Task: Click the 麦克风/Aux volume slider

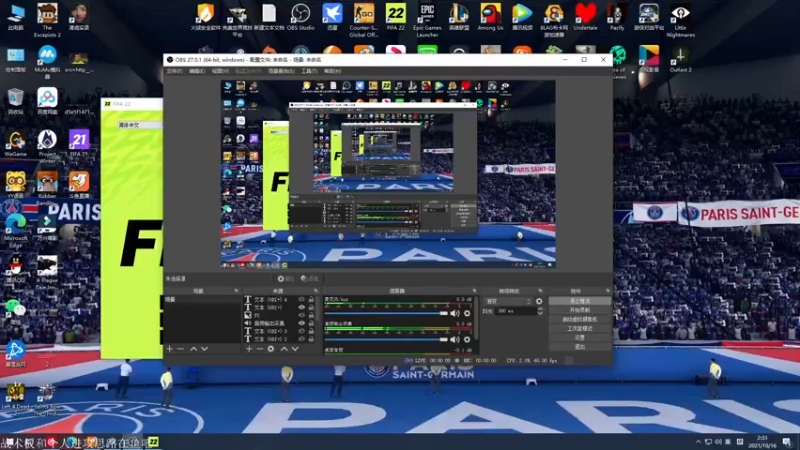Action: [x=386, y=313]
